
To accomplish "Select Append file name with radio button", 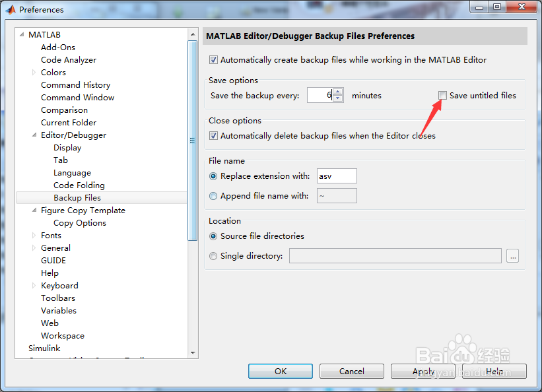I will [213, 196].
